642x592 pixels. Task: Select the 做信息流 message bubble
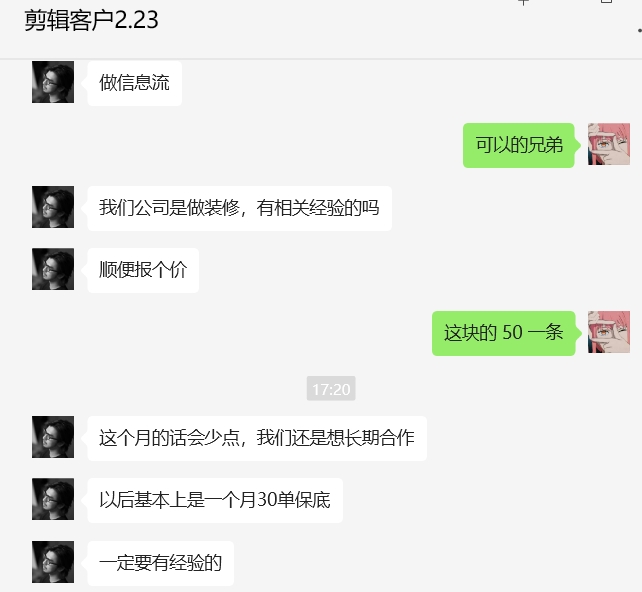point(135,83)
